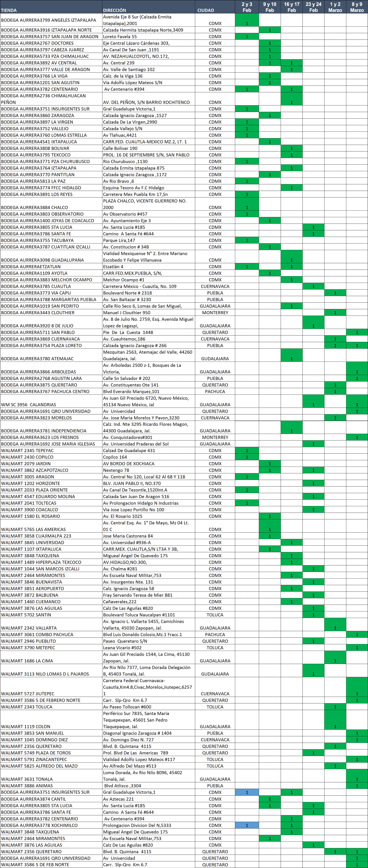Click address 'Av Canal De San Juan ,1191'
Image resolution: width=368 pixels, height=868 pixels.
coord(131,49)
